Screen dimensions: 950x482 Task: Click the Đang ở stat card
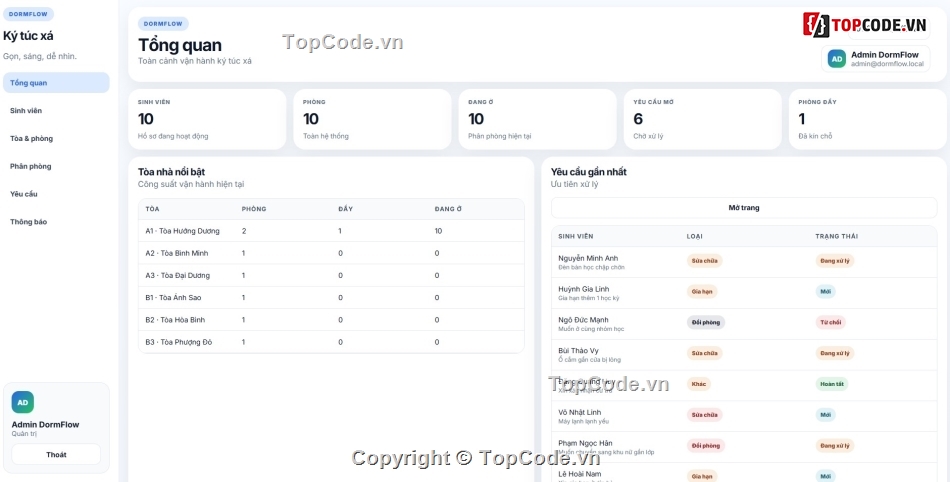pyautogui.click(x=537, y=119)
